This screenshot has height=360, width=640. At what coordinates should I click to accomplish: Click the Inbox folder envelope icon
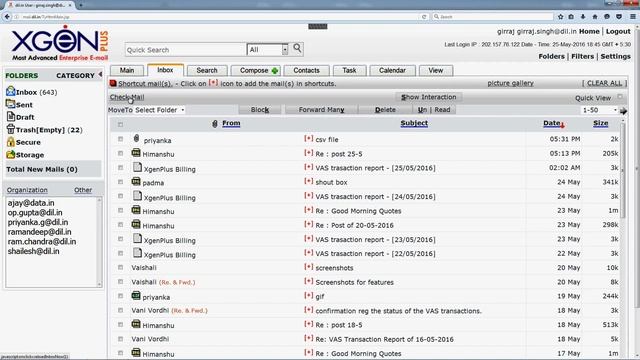click(11, 91)
